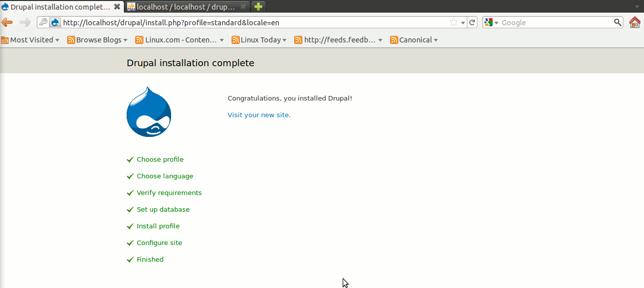Open the Google search engine selector icon

[x=489, y=22]
